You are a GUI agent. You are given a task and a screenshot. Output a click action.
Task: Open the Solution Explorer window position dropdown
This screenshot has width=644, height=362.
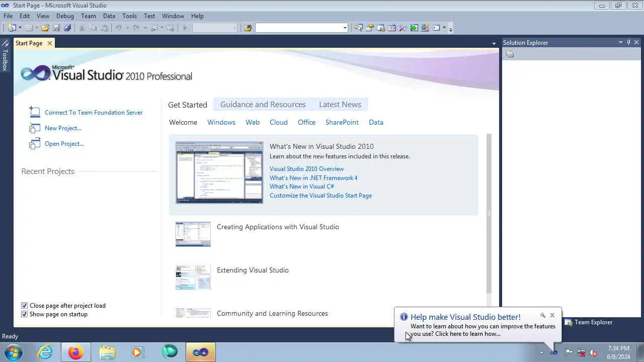[620, 43]
